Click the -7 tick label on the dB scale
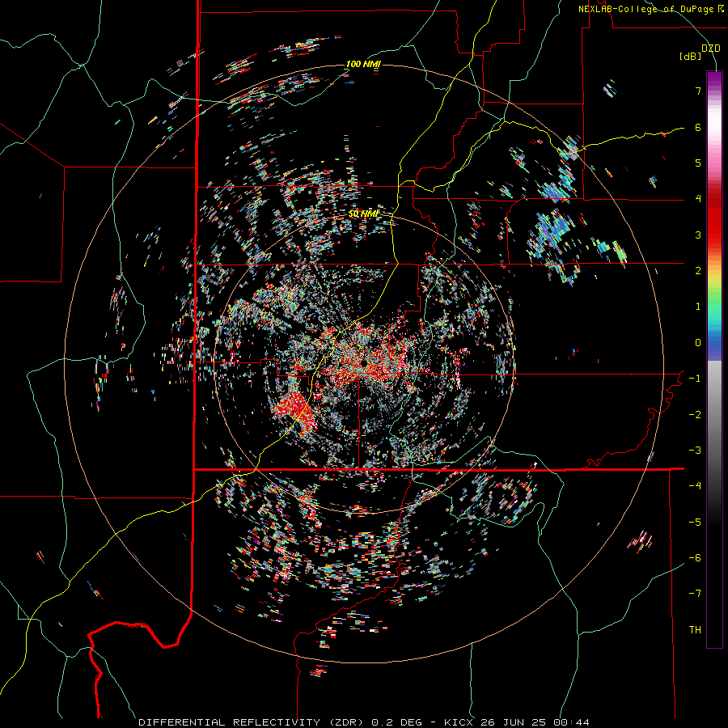 pos(695,594)
